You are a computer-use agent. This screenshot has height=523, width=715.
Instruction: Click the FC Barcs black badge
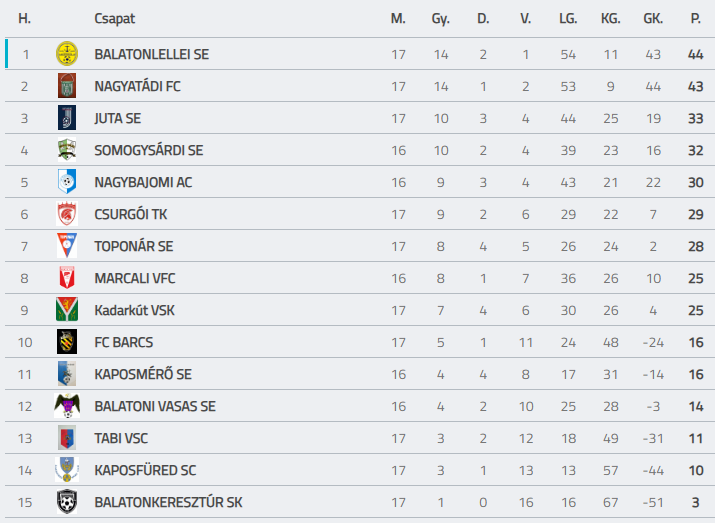pos(67,342)
